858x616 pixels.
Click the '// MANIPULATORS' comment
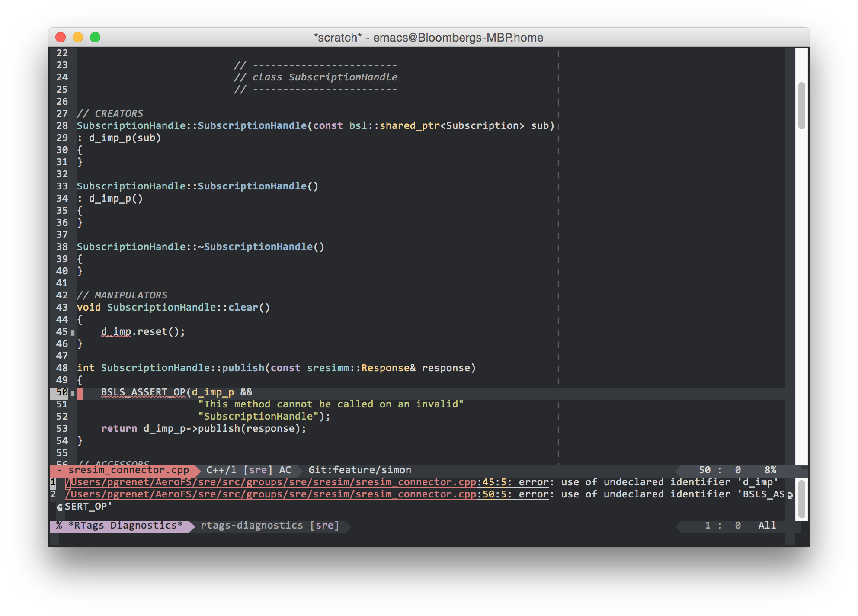pyautogui.click(x=122, y=295)
